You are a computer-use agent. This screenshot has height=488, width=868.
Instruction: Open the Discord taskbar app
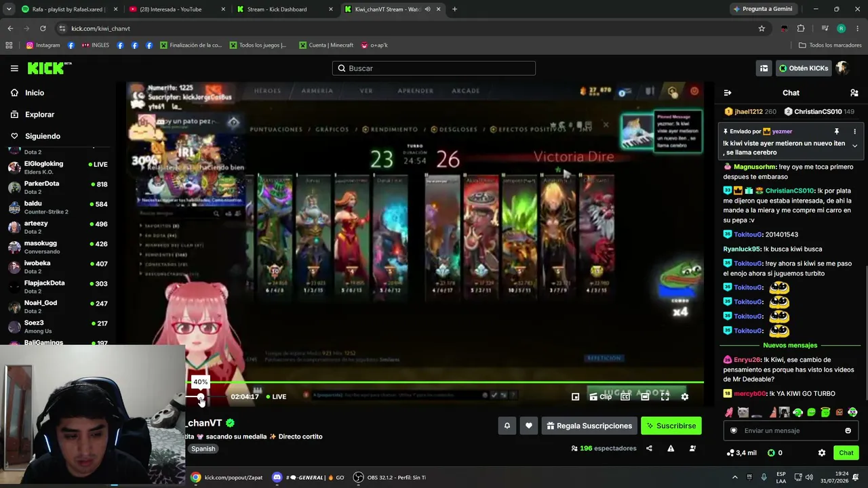click(x=308, y=477)
